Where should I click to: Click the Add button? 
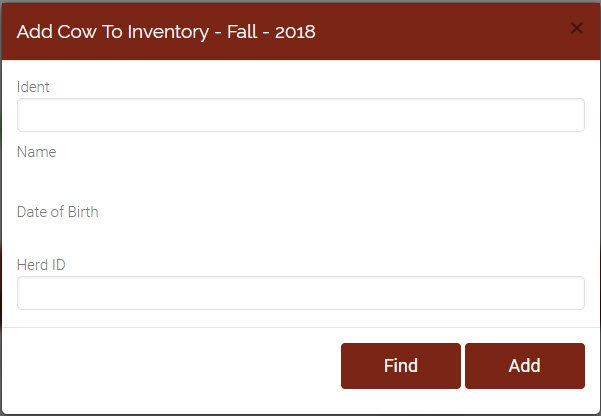pos(525,366)
